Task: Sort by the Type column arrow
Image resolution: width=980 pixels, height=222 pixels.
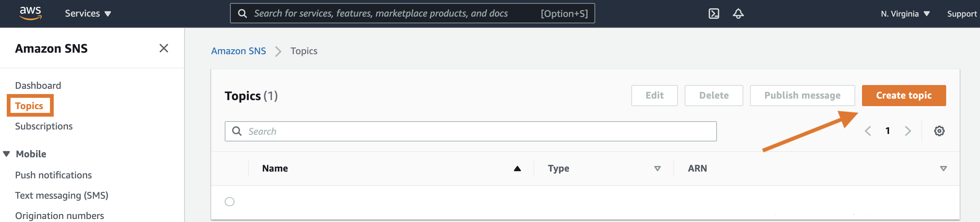Action: 657,169
